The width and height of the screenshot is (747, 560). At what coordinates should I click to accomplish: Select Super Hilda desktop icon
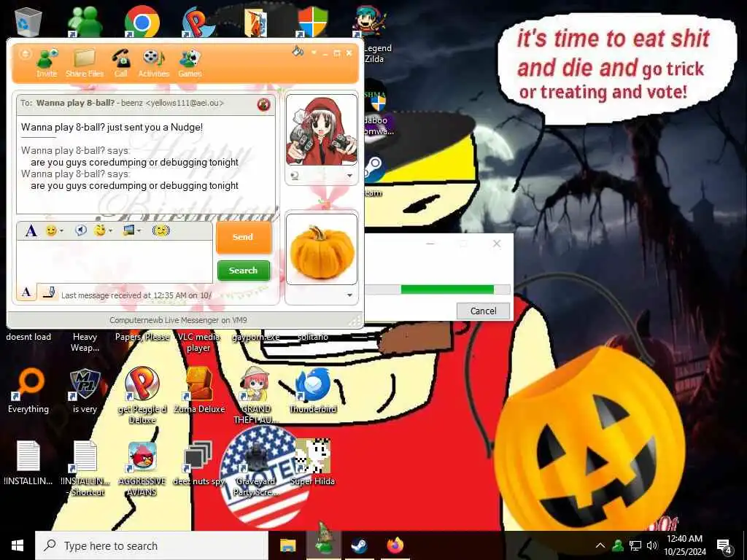(313, 463)
